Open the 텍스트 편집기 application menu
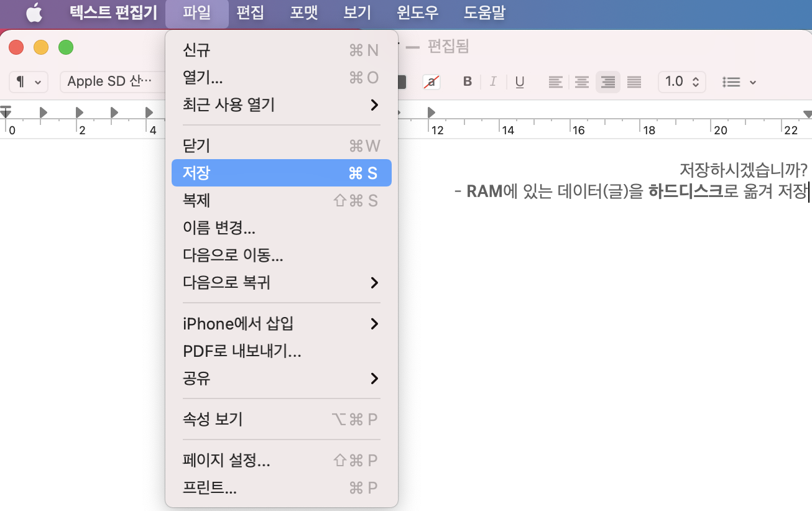812x511 pixels. (x=113, y=12)
